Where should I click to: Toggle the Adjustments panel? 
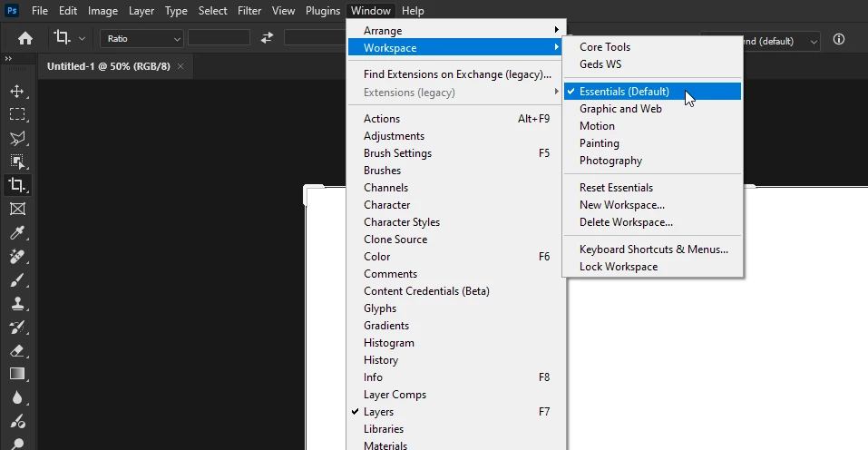click(457, 135)
